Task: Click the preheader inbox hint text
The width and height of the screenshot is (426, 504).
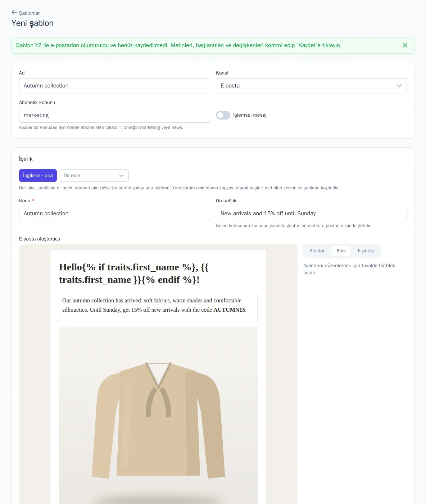Action: click(294, 226)
